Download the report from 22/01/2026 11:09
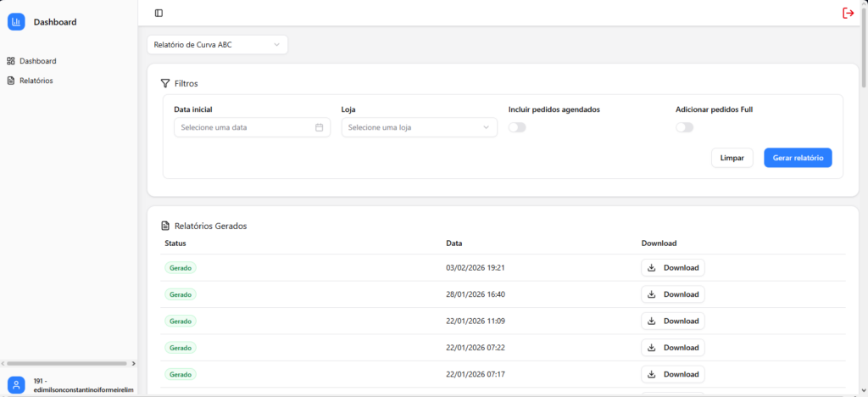868x397 pixels. tap(672, 321)
